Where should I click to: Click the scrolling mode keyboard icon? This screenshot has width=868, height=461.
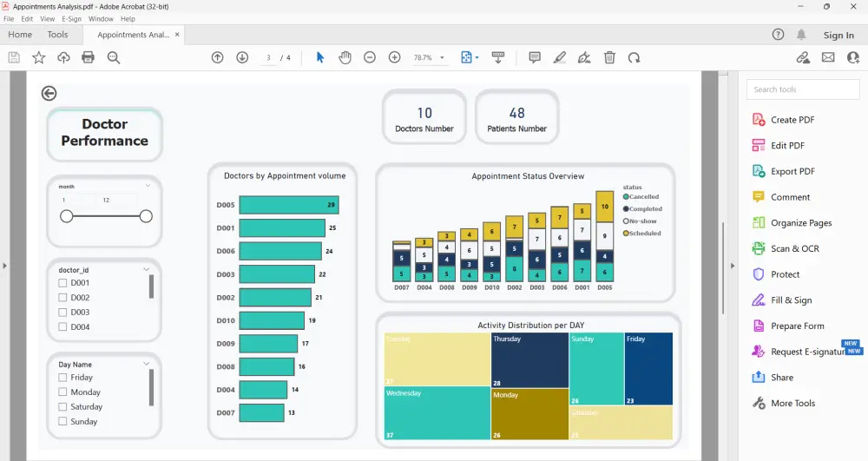point(498,57)
